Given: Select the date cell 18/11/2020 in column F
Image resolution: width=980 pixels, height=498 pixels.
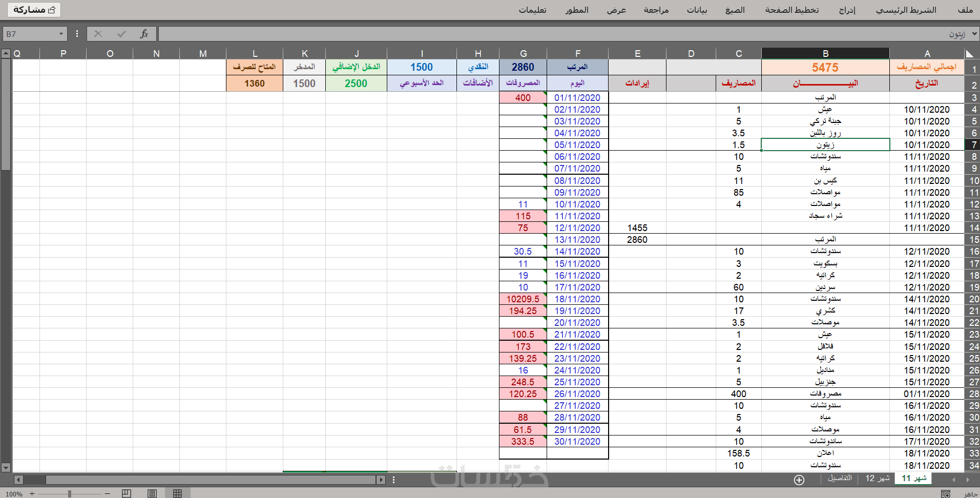Looking at the screenshot, I should (577, 299).
